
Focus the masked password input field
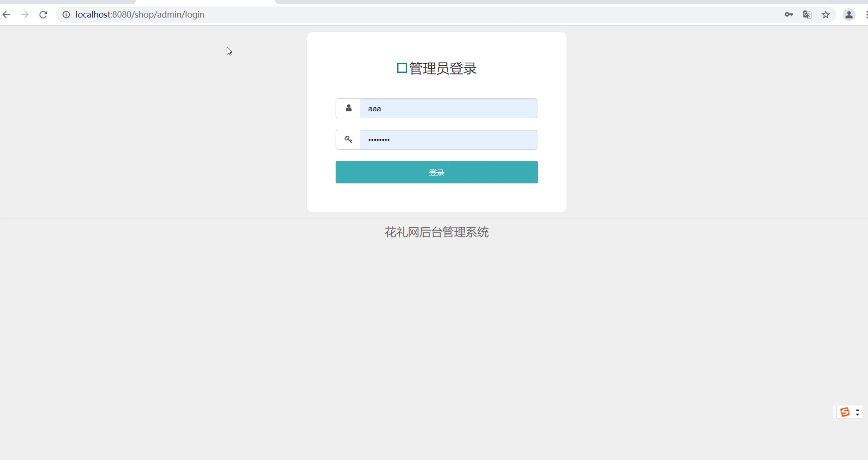(x=449, y=139)
